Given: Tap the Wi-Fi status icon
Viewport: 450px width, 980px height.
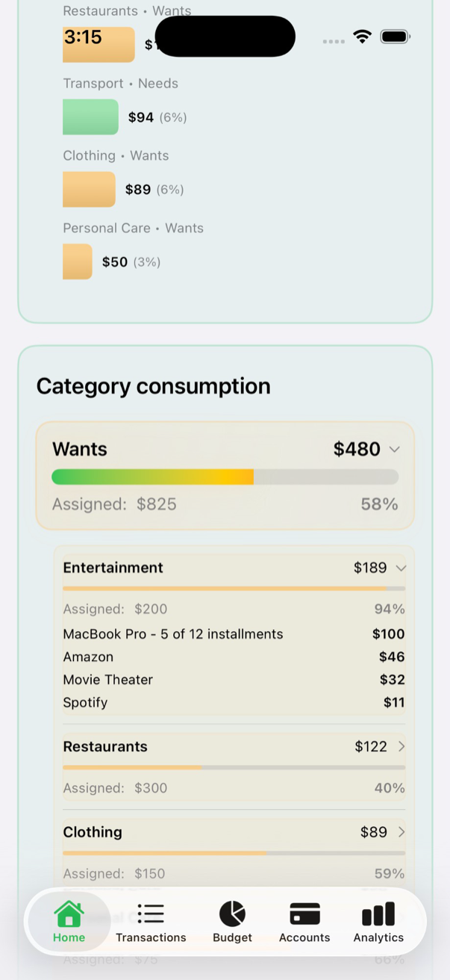Looking at the screenshot, I should [x=363, y=37].
